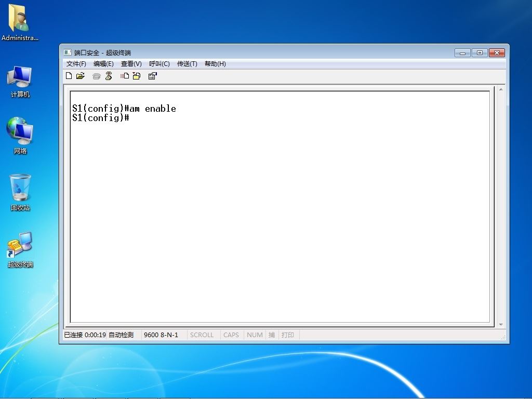Select the 超级终端 desktop shortcut
The image size is (532, 399).
(20, 249)
